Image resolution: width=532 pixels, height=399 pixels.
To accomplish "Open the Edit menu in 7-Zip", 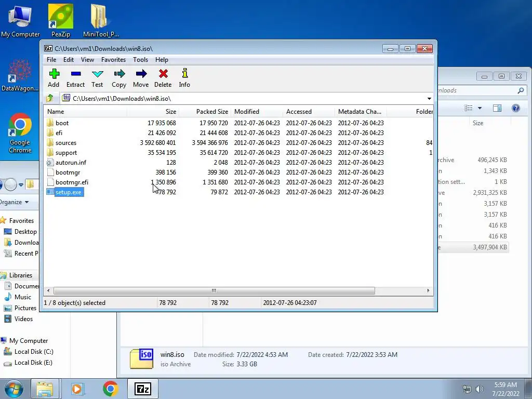I will 69,60.
